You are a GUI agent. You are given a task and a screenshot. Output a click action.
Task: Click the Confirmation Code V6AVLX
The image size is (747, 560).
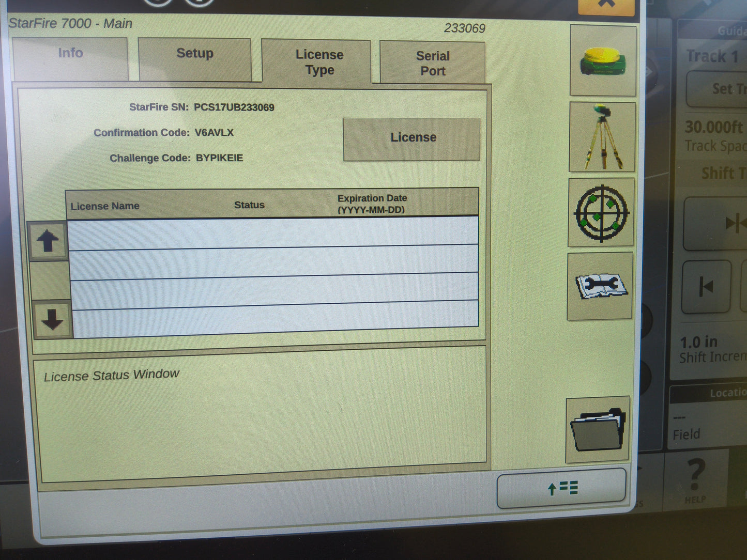point(214,133)
